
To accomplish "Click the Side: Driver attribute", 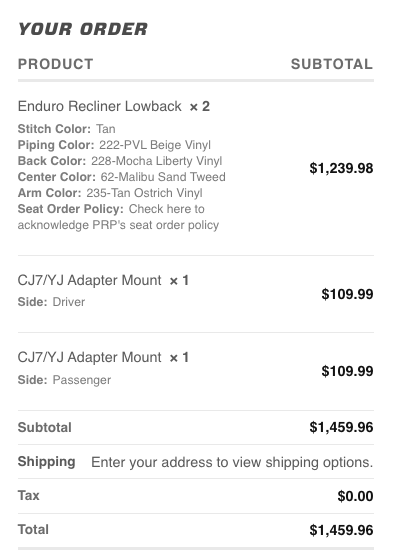I will (x=51, y=302).
